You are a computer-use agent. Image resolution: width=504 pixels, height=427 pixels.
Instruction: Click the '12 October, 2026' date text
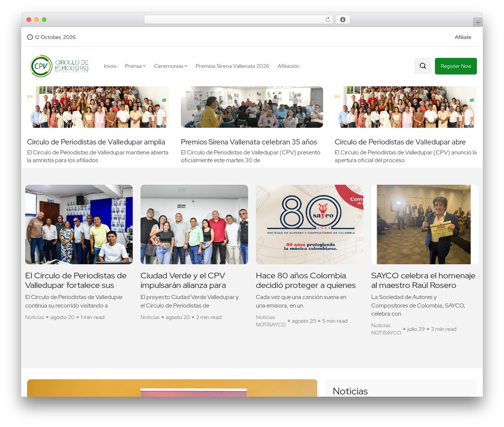coord(55,37)
